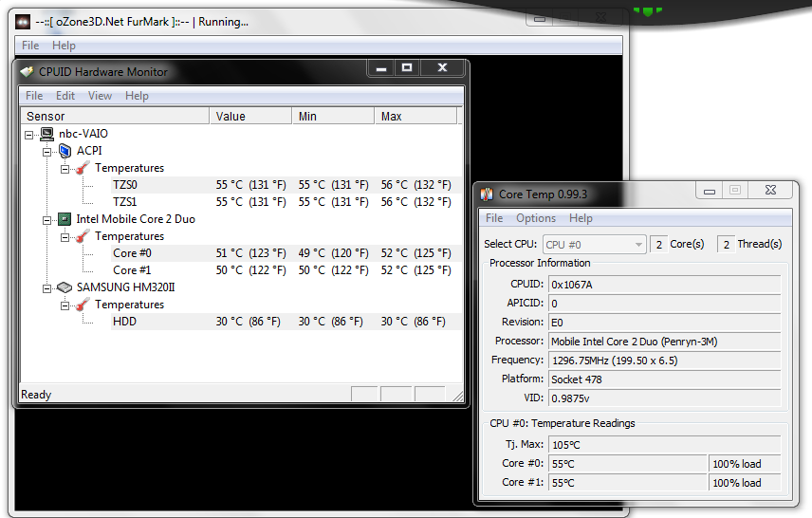Click the APICID field showing 0
The height and width of the screenshot is (518, 812).
pyautogui.click(x=664, y=303)
